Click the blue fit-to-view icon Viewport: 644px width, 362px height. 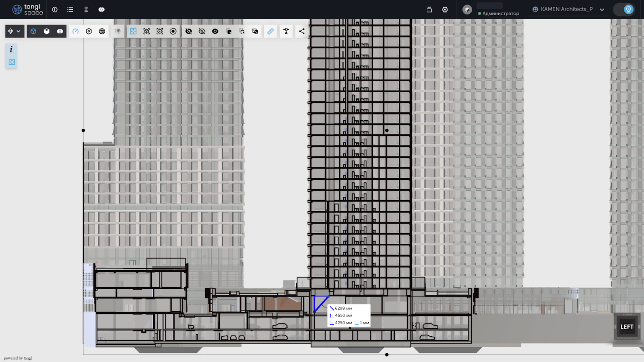click(x=133, y=31)
